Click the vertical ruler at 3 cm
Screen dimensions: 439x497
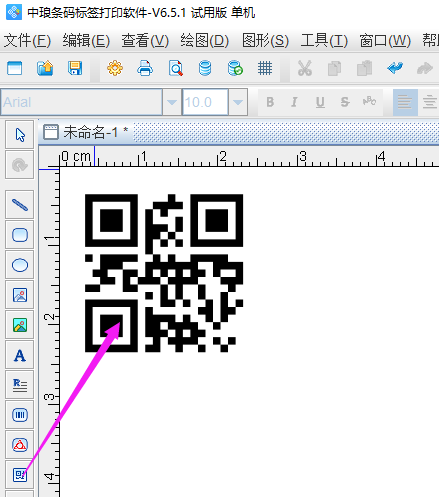[x=49, y=397]
